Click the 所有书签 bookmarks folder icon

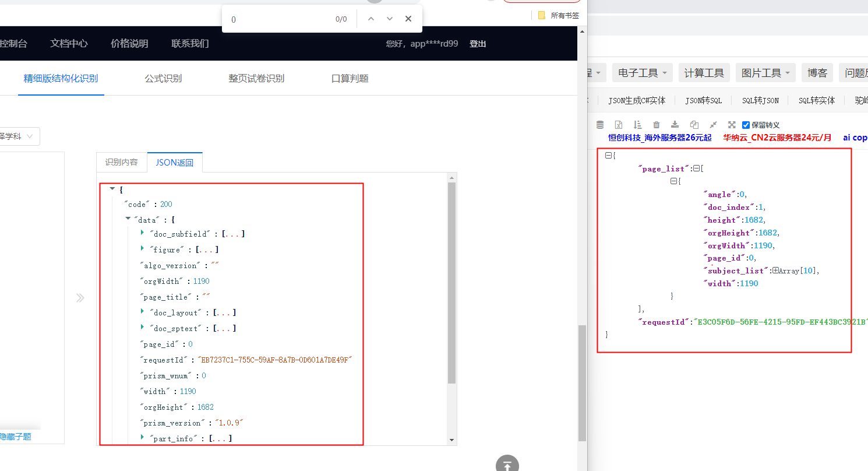pyautogui.click(x=542, y=16)
